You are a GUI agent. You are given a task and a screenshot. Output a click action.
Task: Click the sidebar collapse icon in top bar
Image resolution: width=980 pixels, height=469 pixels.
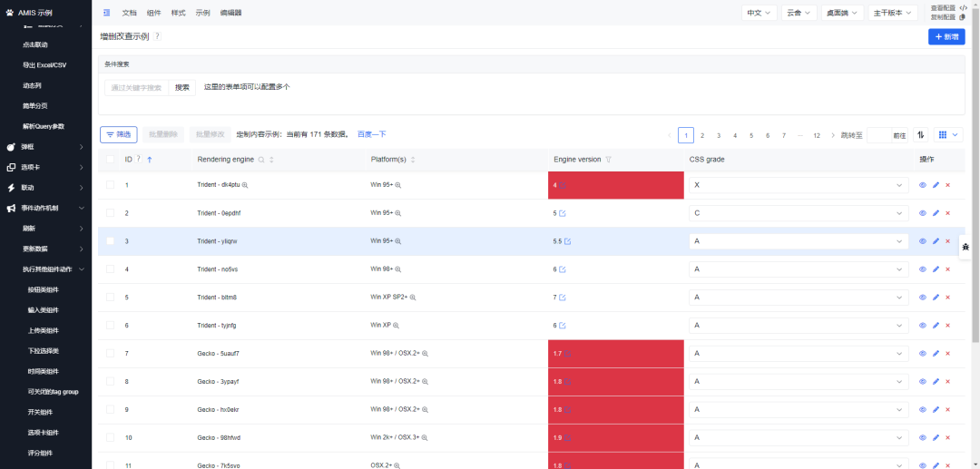[106, 13]
